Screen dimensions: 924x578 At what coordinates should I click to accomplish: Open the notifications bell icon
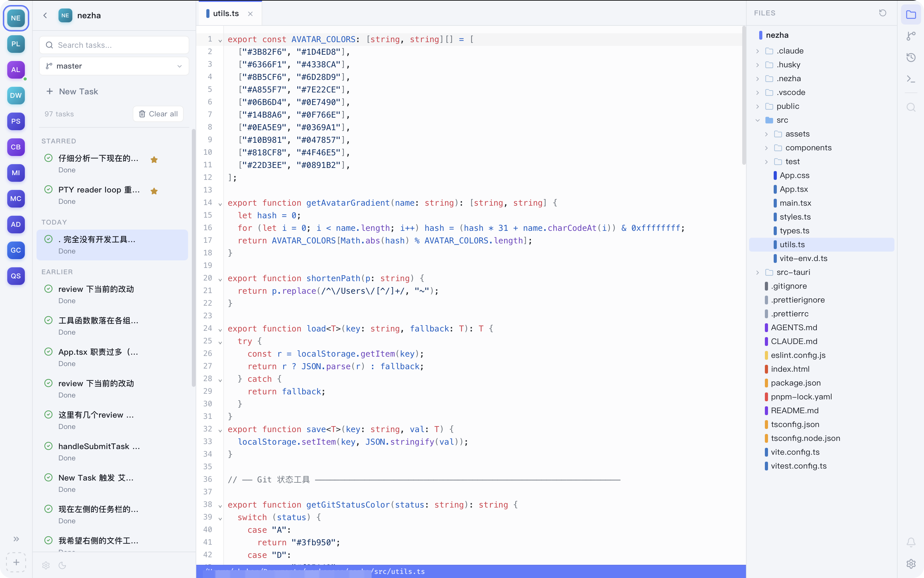(x=911, y=542)
